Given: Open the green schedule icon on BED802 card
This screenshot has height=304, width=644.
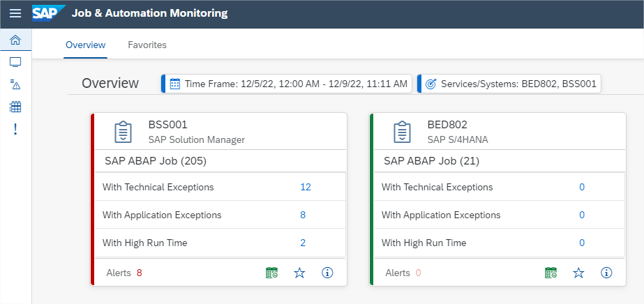Looking at the screenshot, I should click(551, 273).
